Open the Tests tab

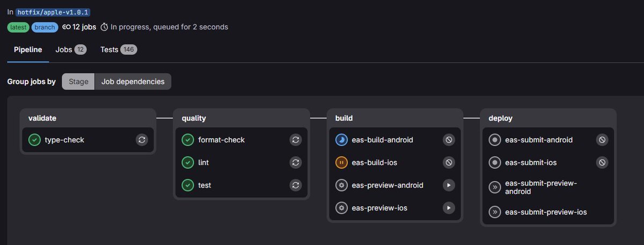(x=119, y=49)
